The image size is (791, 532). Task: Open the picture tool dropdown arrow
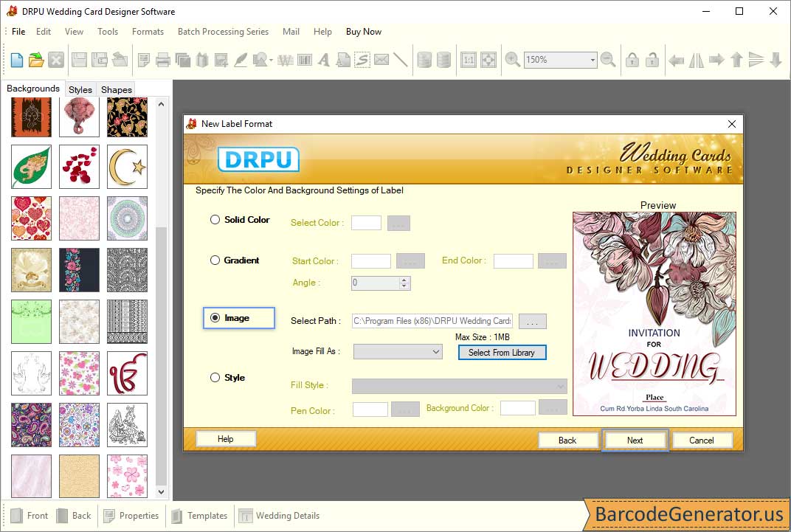coord(272,61)
